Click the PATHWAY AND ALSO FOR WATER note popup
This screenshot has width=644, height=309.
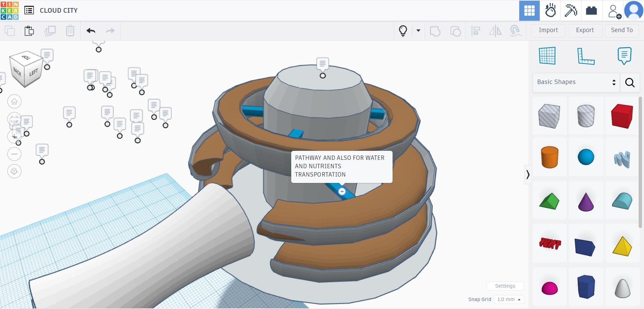tap(342, 167)
